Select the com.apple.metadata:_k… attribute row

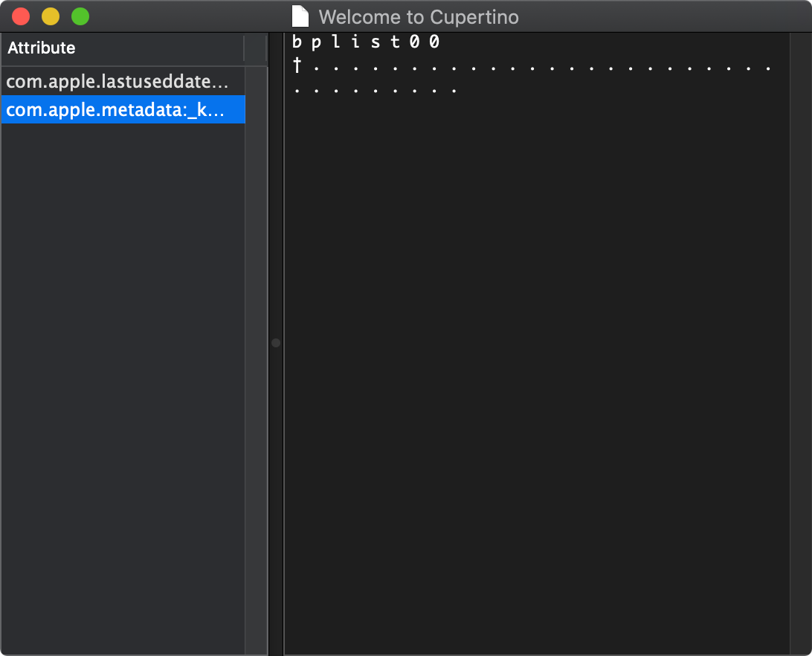pyautogui.click(x=123, y=109)
